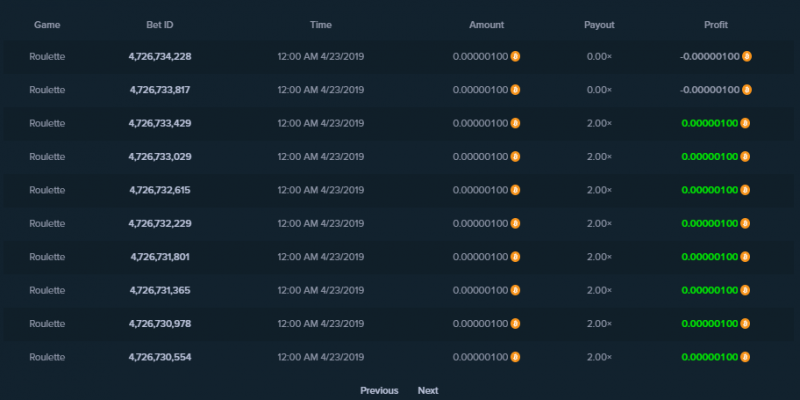Open bet ID 4,726,731,801
The width and height of the screenshot is (800, 400).
(x=160, y=257)
